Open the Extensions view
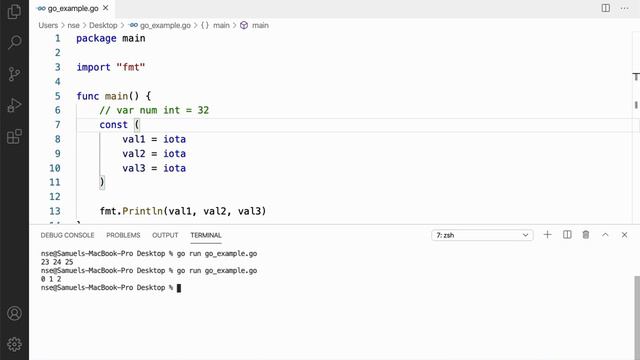 click(14, 136)
